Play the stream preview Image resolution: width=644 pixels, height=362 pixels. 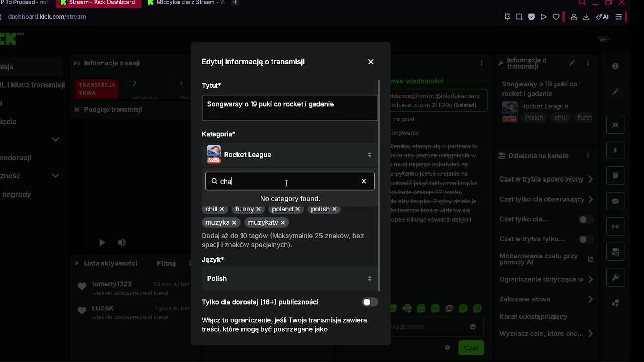102,243
